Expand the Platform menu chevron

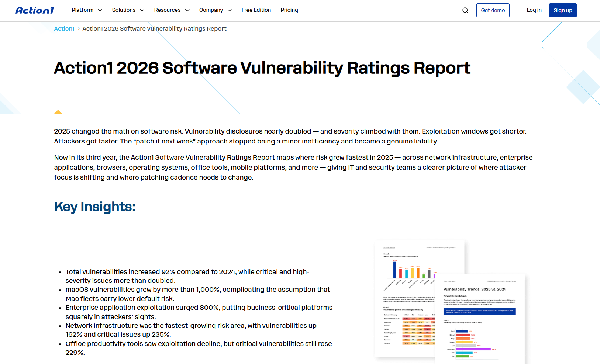tap(100, 10)
